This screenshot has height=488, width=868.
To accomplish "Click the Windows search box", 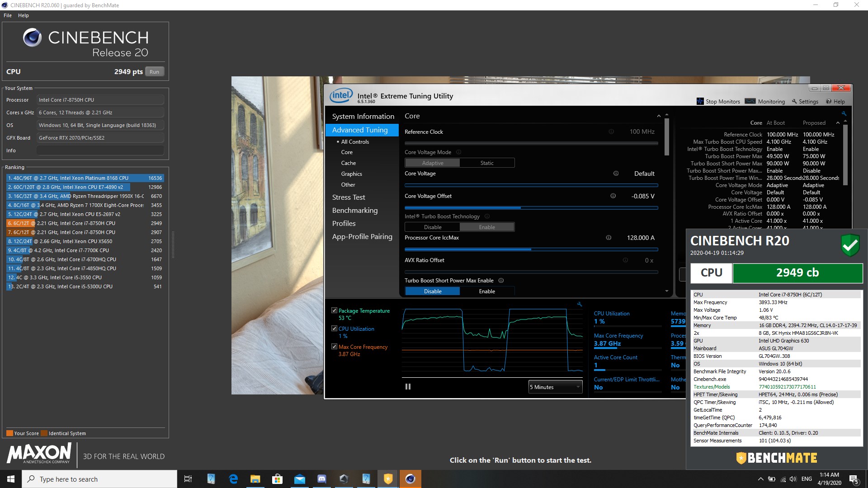I will click(x=99, y=479).
